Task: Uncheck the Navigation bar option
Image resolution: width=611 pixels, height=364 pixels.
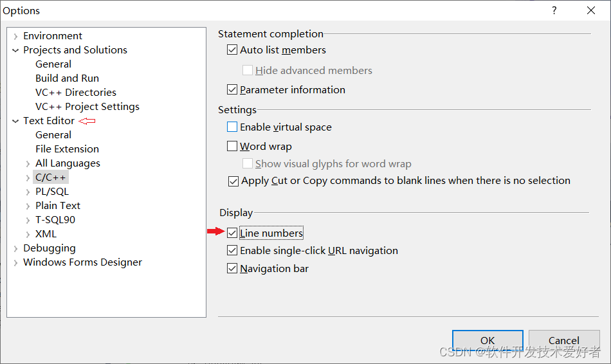Action: [x=232, y=269]
